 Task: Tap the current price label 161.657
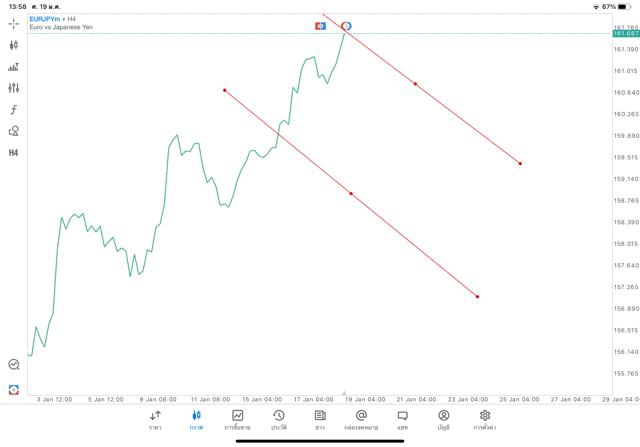tap(626, 34)
